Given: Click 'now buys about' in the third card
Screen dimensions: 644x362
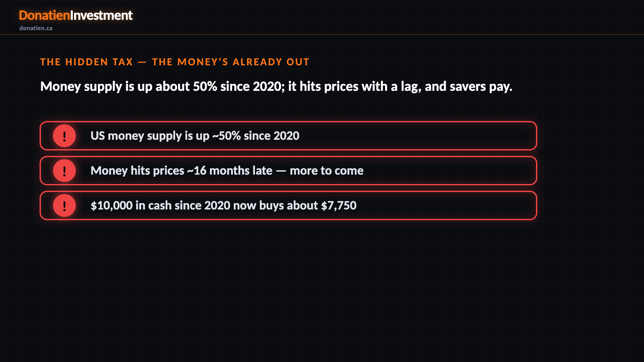Looking at the screenshot, I should coord(275,206).
